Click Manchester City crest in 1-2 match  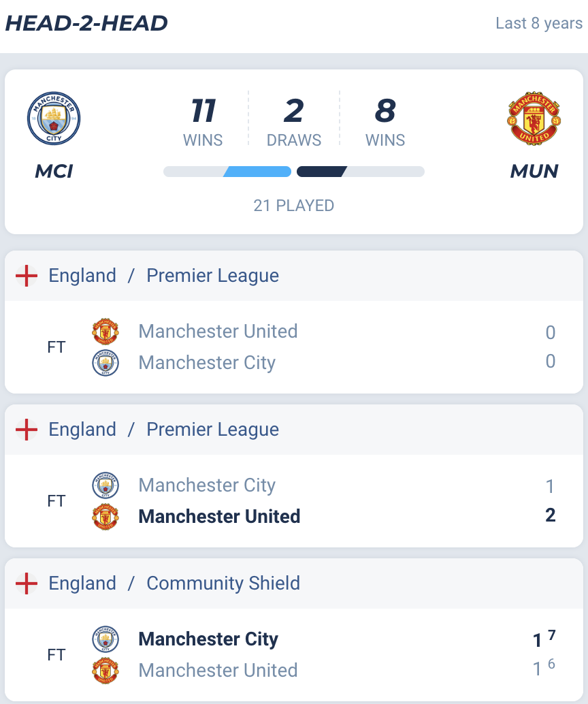[x=105, y=485]
